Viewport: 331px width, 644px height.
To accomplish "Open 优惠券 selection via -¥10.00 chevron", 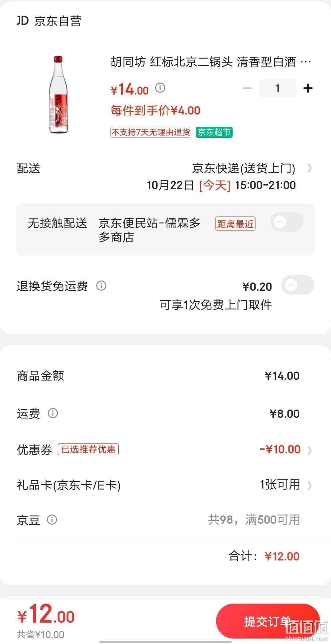I will (310, 450).
